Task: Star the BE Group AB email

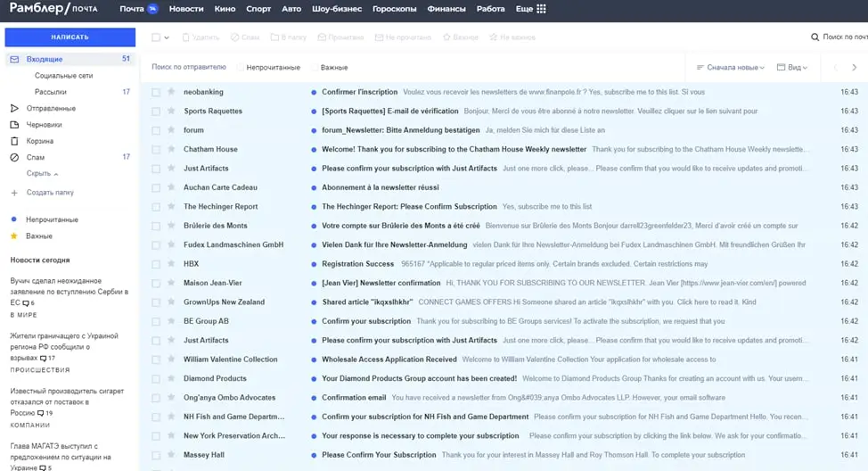Action: (x=171, y=321)
